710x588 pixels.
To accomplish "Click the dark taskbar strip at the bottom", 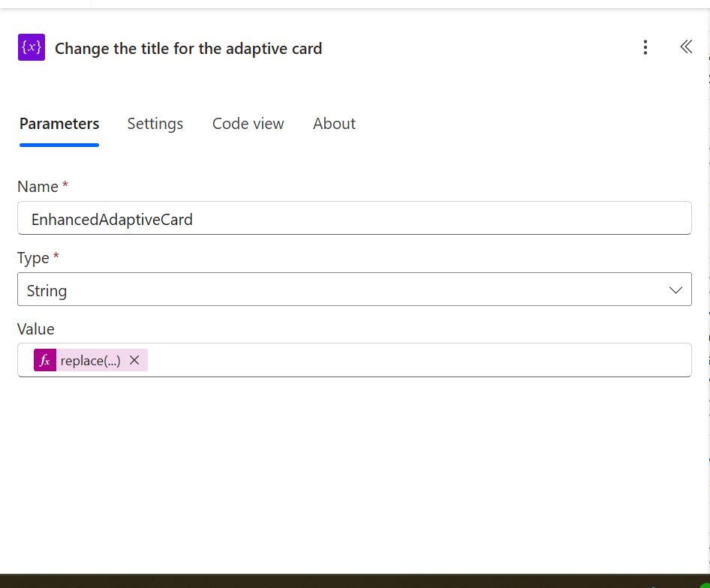I will click(x=354, y=581).
